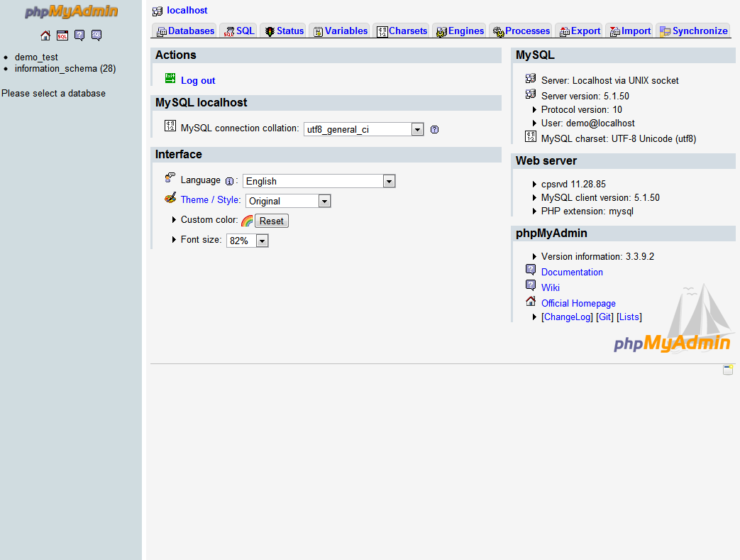Image resolution: width=740 pixels, height=560 pixels.
Task: Go to the Charsets tab
Action: pyautogui.click(x=402, y=31)
